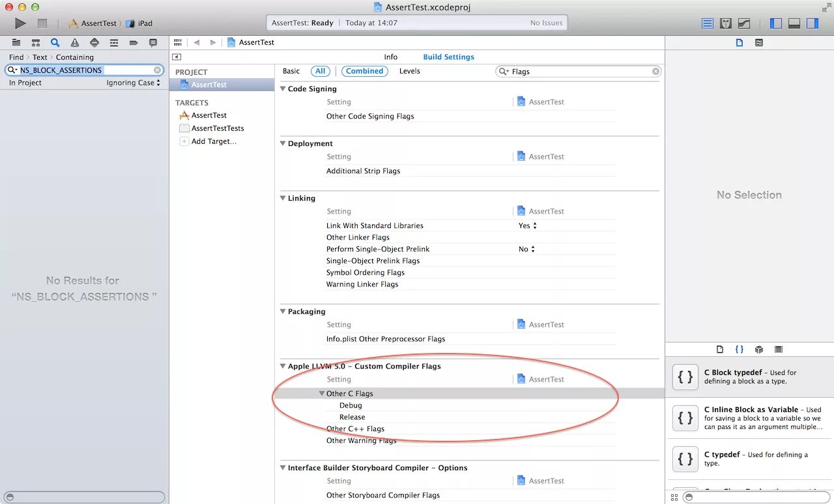Open the Test navigator diamond icon
The image size is (834, 504).
click(x=94, y=43)
